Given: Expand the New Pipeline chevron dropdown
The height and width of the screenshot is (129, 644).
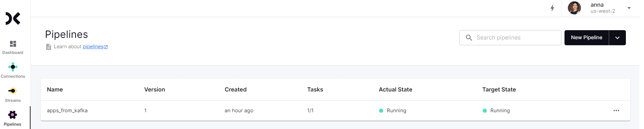Looking at the screenshot, I should click(617, 38).
